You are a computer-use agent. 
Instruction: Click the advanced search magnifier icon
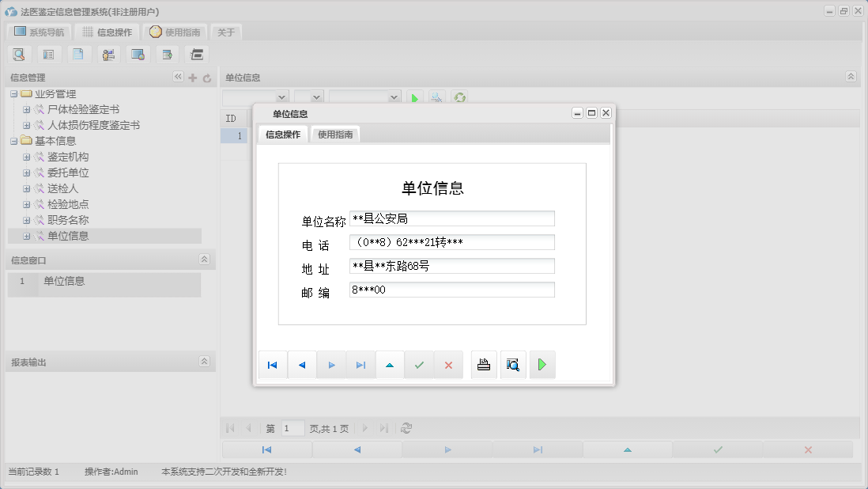[x=436, y=97]
